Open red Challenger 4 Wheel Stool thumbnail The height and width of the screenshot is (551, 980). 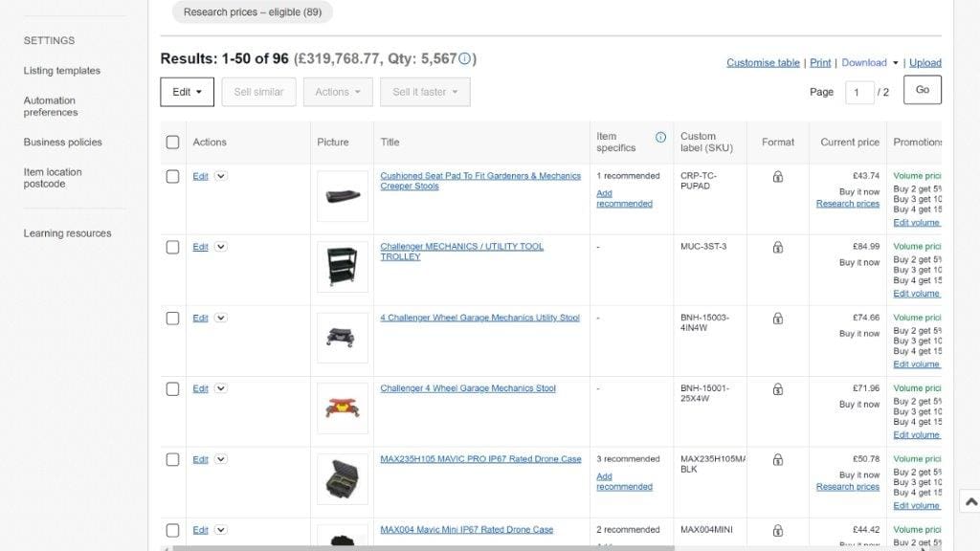pyautogui.click(x=343, y=408)
